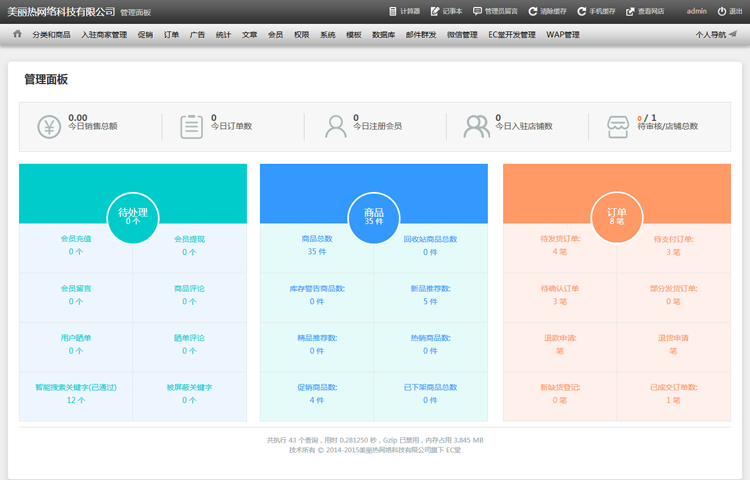
Task: Open the 库存警告商品数 link
Action: [x=317, y=288]
